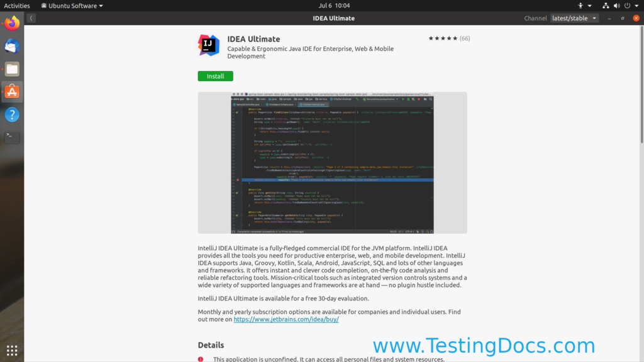Open the Help application from the dock
Viewport: 644px width, 362px height.
[11, 114]
